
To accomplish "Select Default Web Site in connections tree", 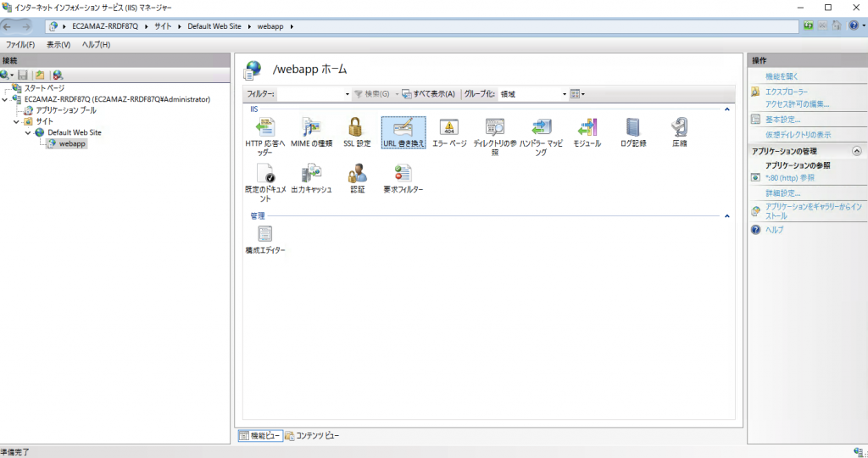I will 74,132.
